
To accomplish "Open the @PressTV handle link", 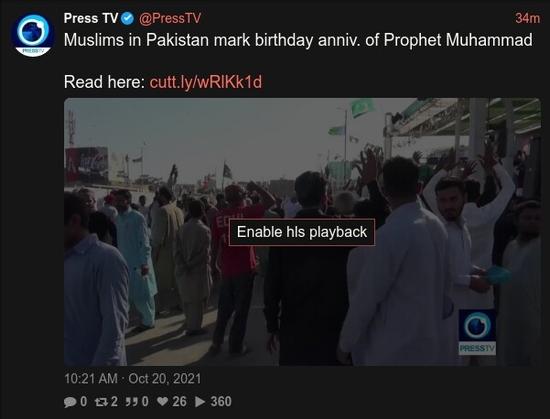I will click(170, 18).
